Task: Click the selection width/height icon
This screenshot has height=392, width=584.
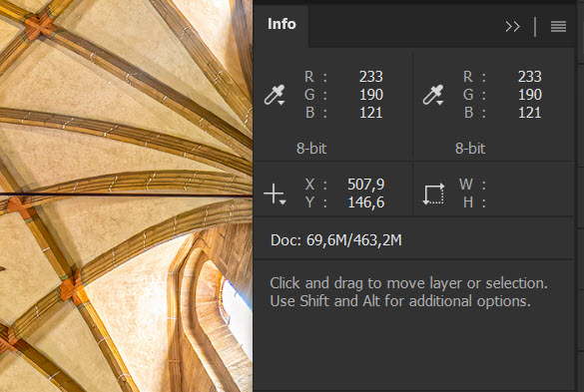Action: pos(434,194)
